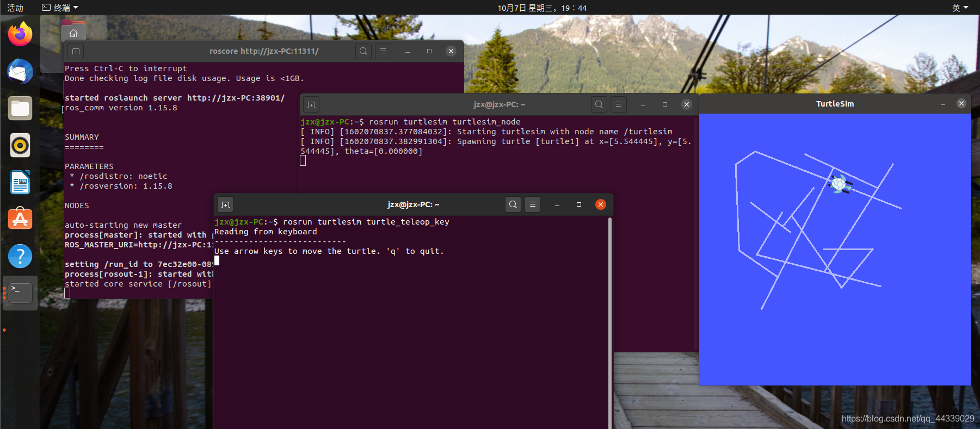Maximize the roscore terminal window
This screenshot has height=429, width=980.
(x=429, y=51)
